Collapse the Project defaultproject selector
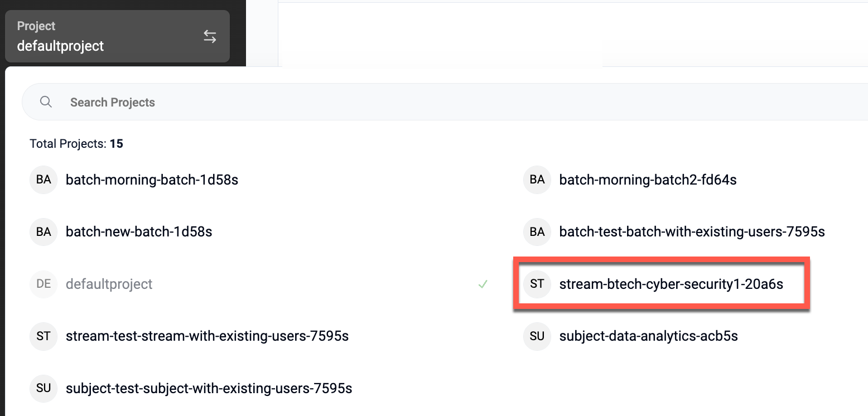This screenshot has width=868, height=416. tap(117, 36)
